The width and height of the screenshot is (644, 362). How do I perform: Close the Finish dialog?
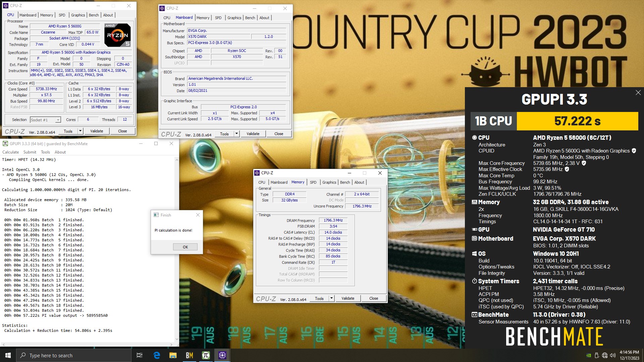pyautogui.click(x=198, y=215)
